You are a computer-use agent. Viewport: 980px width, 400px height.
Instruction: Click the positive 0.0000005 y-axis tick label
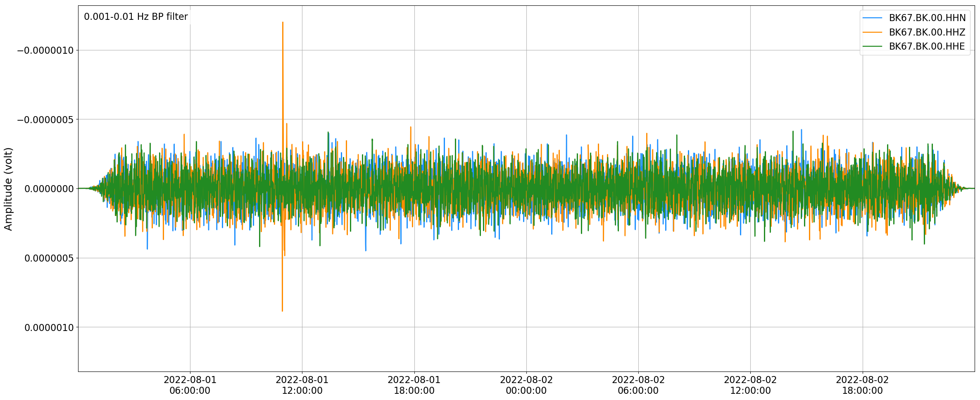[x=49, y=258]
